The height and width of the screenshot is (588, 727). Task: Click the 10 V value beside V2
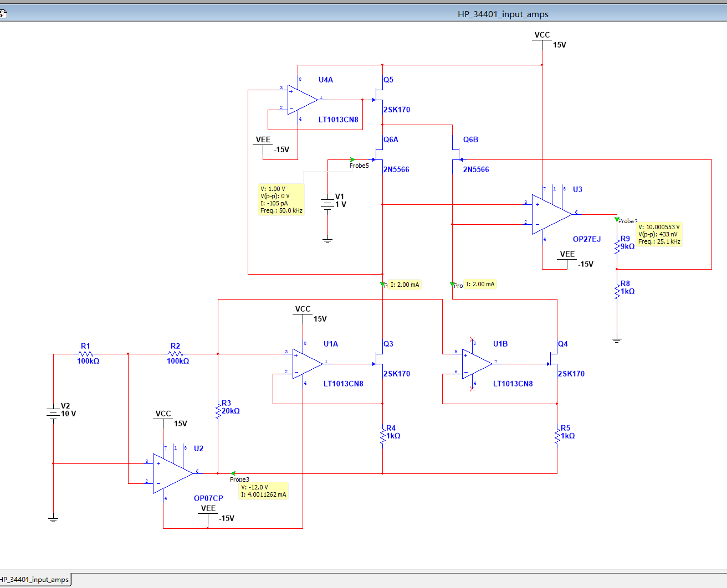69,414
